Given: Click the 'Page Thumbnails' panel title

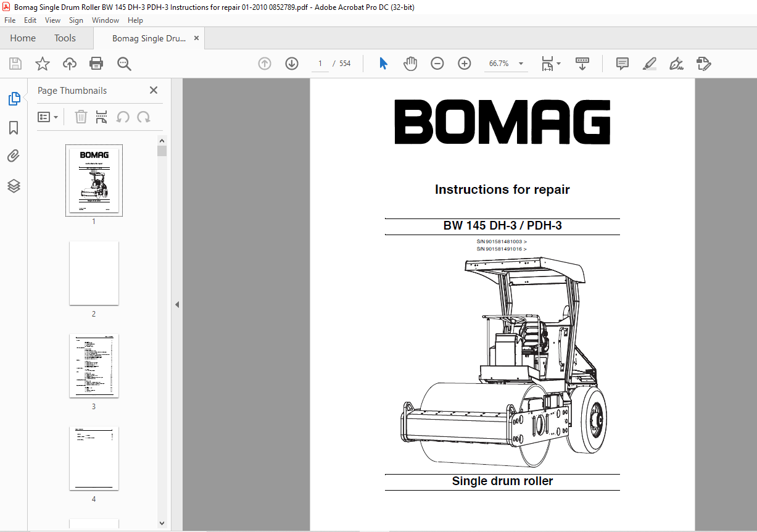Looking at the screenshot, I should [72, 90].
